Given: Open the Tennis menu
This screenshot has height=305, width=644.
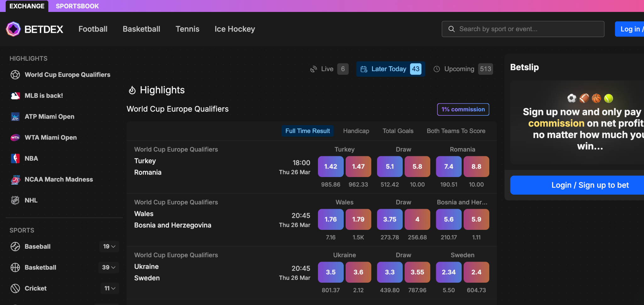Looking at the screenshot, I should pos(187,29).
